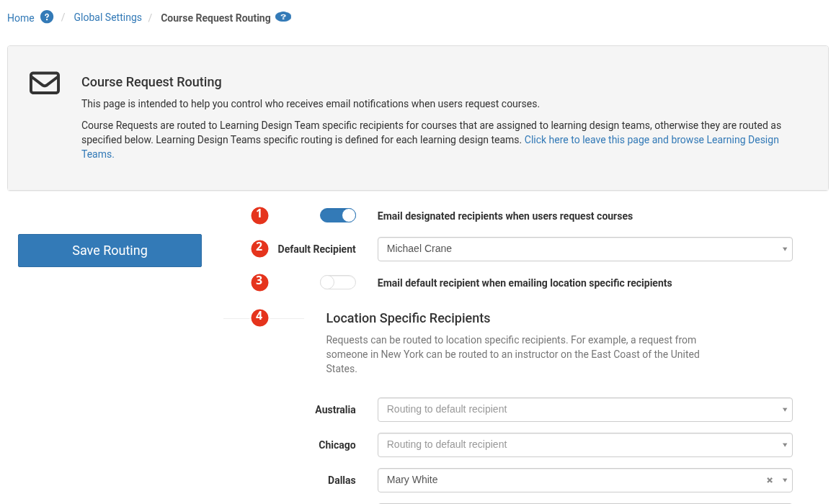Click the Course Request Routing panel heading
836x504 pixels.
click(151, 82)
